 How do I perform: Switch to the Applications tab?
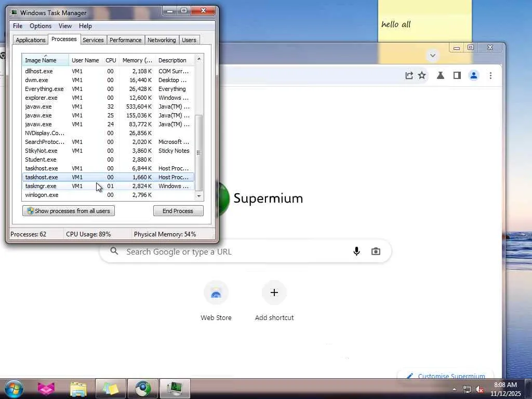tap(31, 40)
